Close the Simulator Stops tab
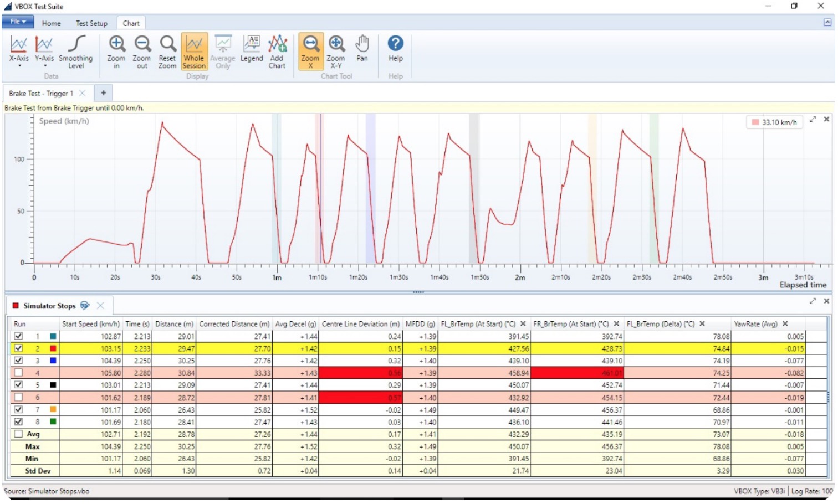Viewport: 838px width, 504px height. pos(100,306)
